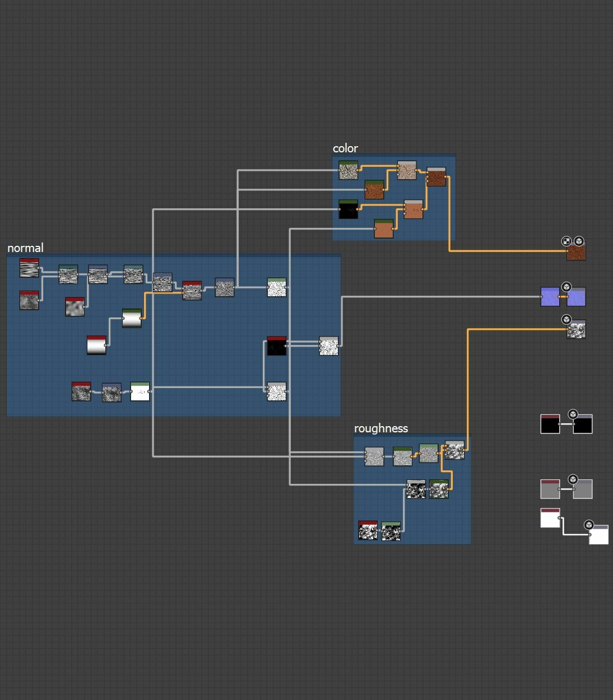The image size is (613, 700).
Task: Click the cube badge above the gray output node
Action: coord(573,479)
